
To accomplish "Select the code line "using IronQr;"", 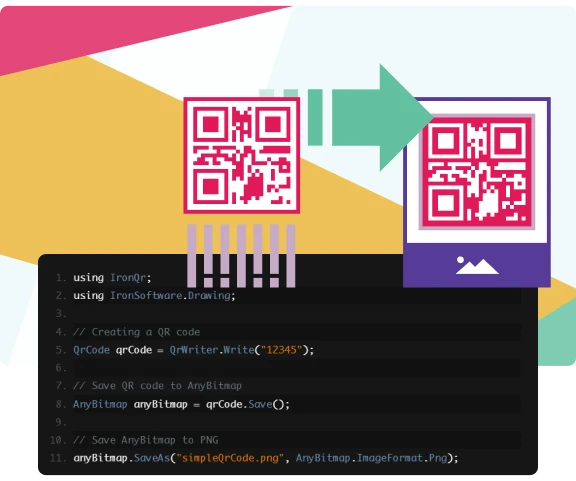I will [112, 277].
